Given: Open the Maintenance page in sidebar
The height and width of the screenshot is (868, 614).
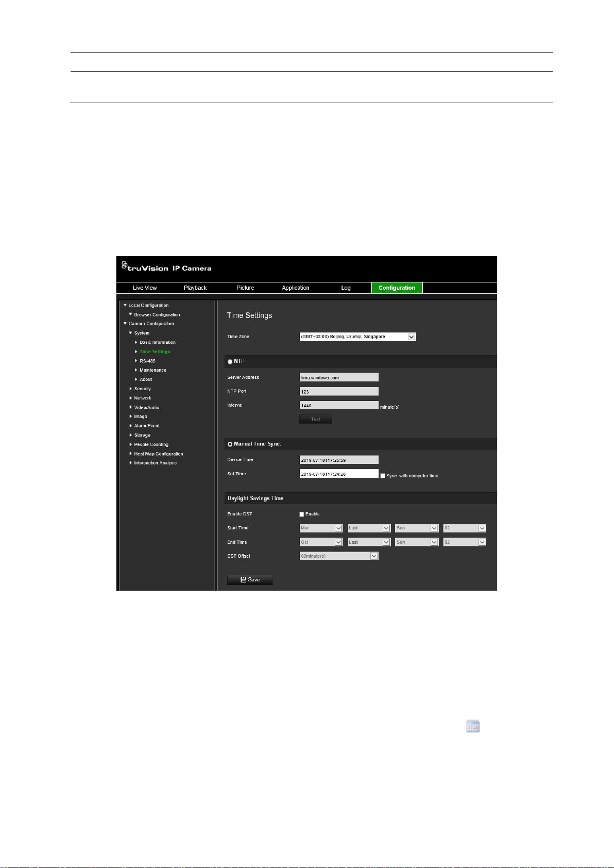Looking at the screenshot, I should click(x=152, y=370).
